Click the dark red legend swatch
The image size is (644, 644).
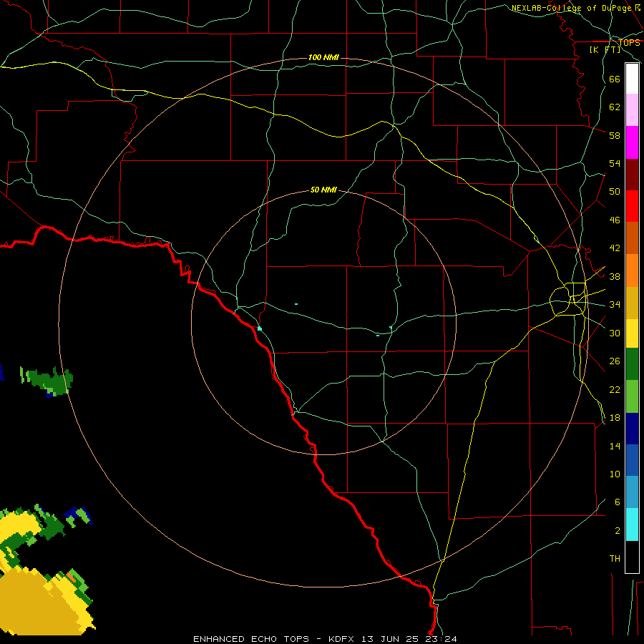click(x=632, y=175)
